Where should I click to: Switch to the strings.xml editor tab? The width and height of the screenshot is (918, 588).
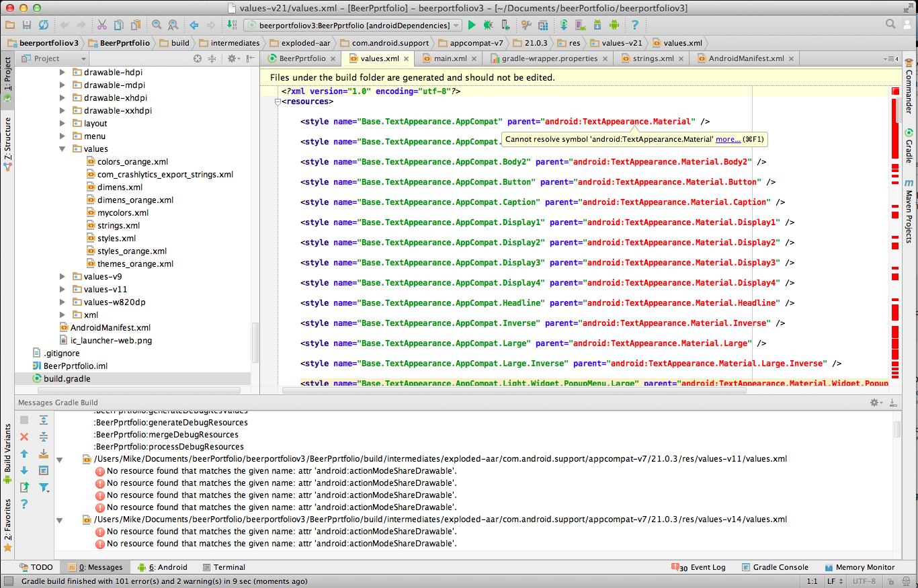pos(652,58)
